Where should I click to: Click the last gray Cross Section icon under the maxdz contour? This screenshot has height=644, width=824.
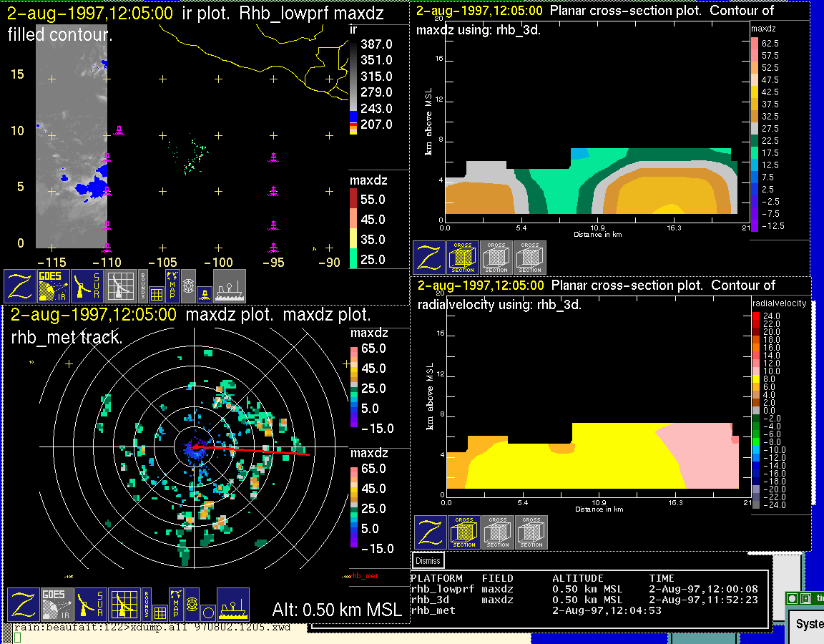click(x=530, y=258)
